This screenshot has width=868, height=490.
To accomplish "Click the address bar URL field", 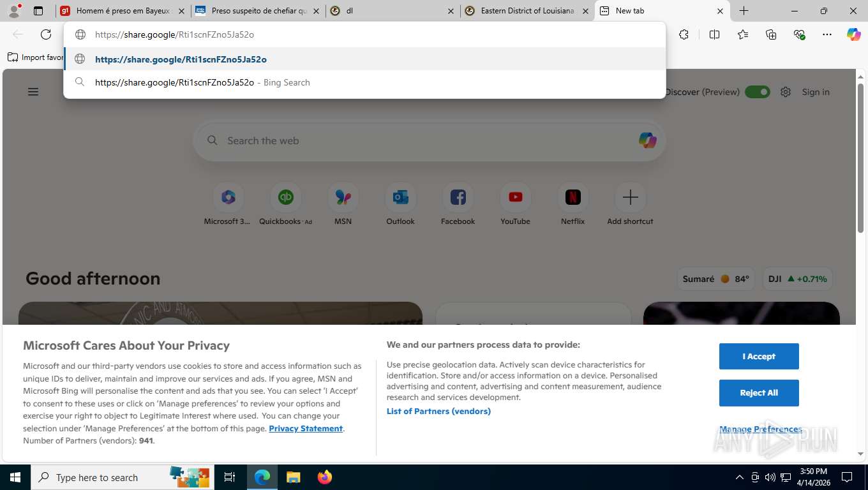I will tap(364, 34).
